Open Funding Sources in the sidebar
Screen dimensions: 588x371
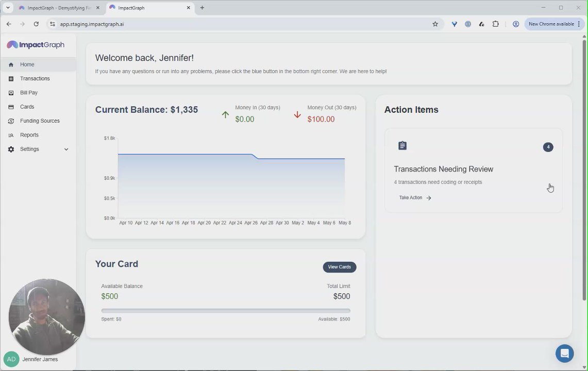click(38, 121)
